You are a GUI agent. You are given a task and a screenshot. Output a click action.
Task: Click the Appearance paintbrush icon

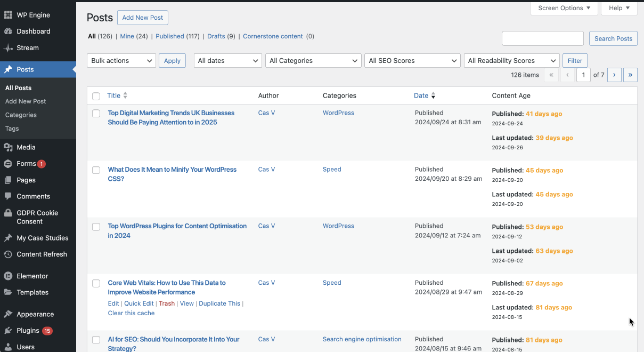coord(8,314)
